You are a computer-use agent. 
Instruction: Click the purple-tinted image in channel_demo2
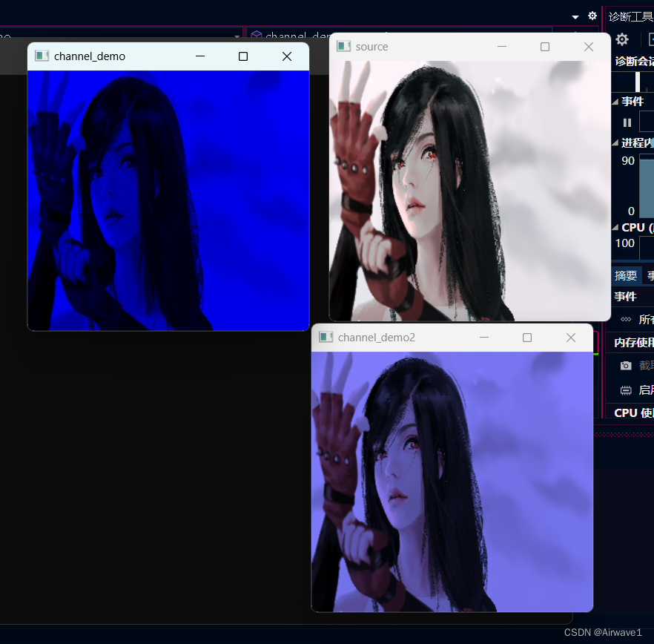[452, 482]
